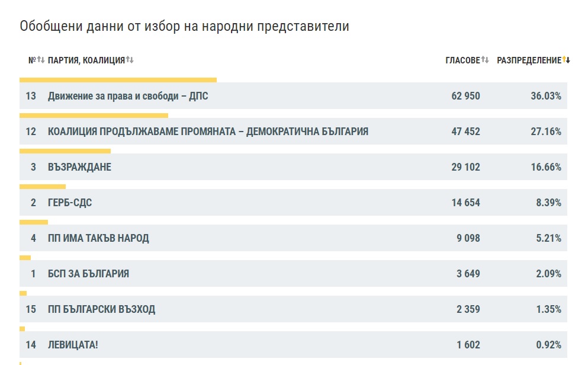This screenshot has width=588, height=365.
Task: Click the ПАРТИЯ, КОАЛИЦИЯ header label
Action: (86, 60)
